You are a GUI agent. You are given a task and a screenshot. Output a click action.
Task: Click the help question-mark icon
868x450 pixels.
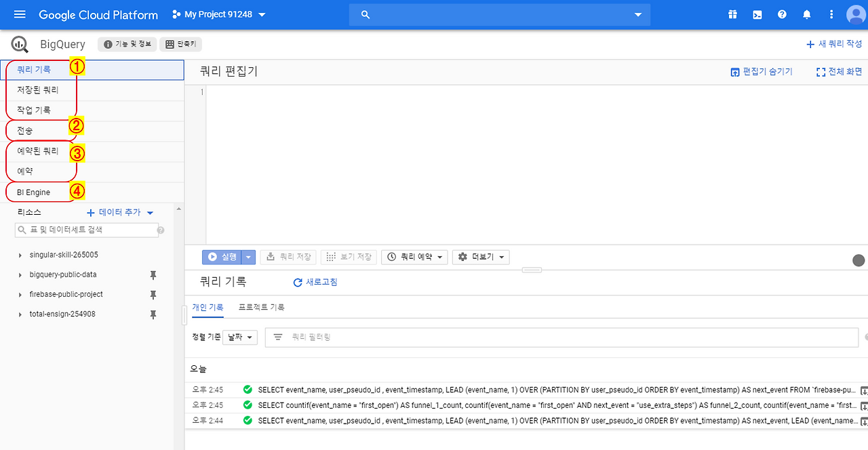pyautogui.click(x=782, y=14)
